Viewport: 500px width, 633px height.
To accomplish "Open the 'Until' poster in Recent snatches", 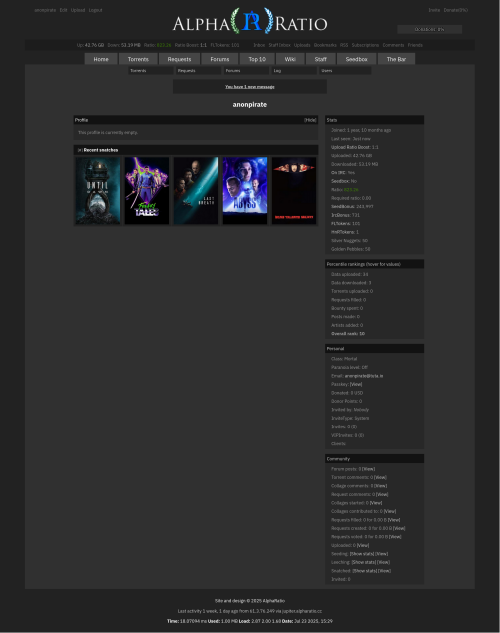I will (98, 191).
